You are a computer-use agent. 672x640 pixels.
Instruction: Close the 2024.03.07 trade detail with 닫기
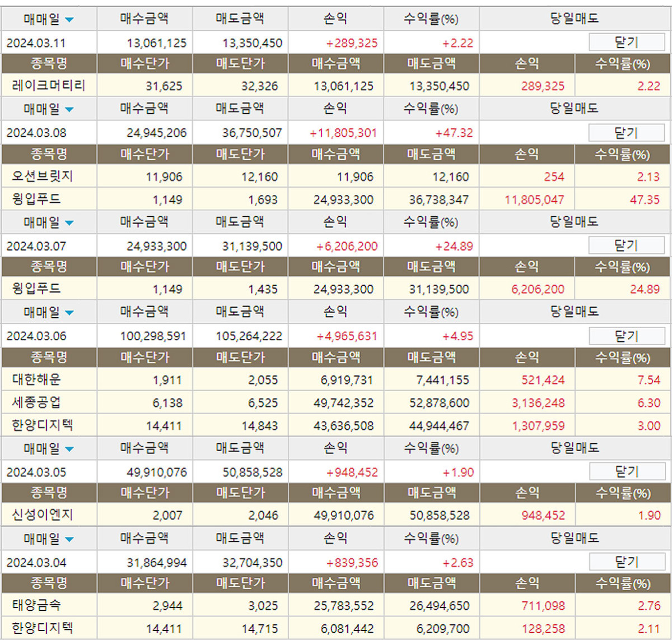(x=626, y=245)
